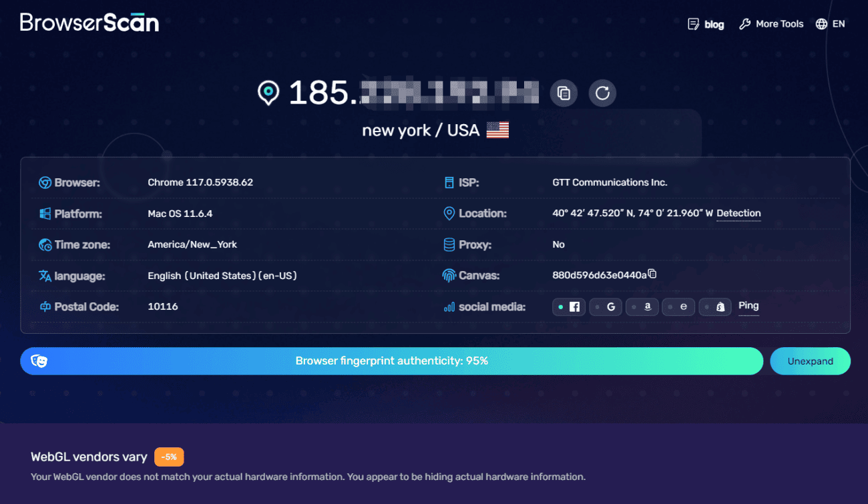Change language via EN selector
868x504 pixels.
[x=839, y=24]
